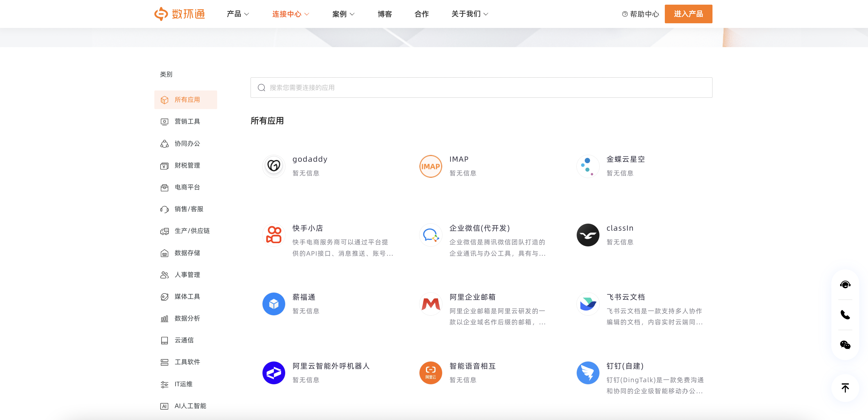Click the 薪福通 title text
This screenshot has width=868, height=420.
pos(304,297)
